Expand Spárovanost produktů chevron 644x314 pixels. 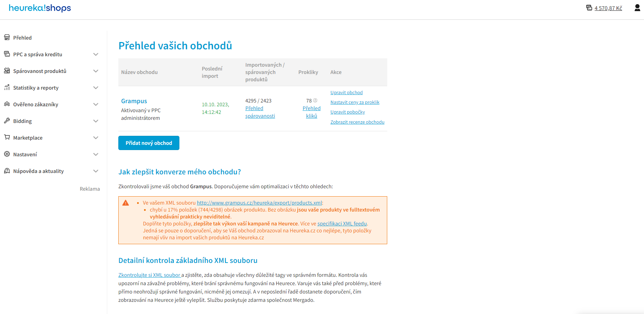96,71
